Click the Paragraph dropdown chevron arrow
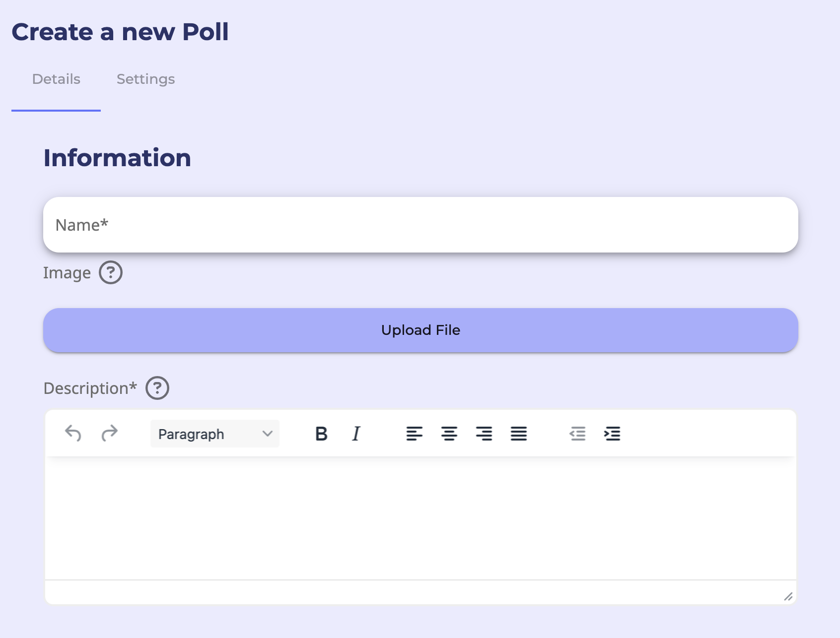The image size is (840, 638). (268, 434)
